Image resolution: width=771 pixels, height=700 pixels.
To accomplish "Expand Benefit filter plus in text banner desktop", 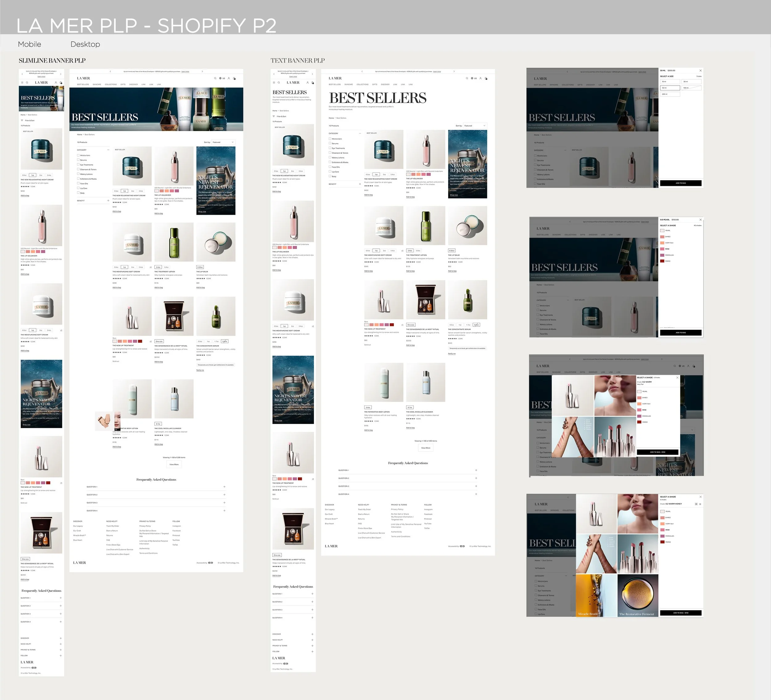I will [x=360, y=184].
